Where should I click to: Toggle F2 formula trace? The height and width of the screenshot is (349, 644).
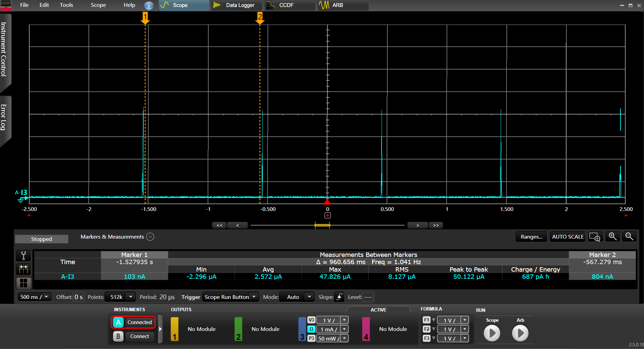[x=426, y=329]
